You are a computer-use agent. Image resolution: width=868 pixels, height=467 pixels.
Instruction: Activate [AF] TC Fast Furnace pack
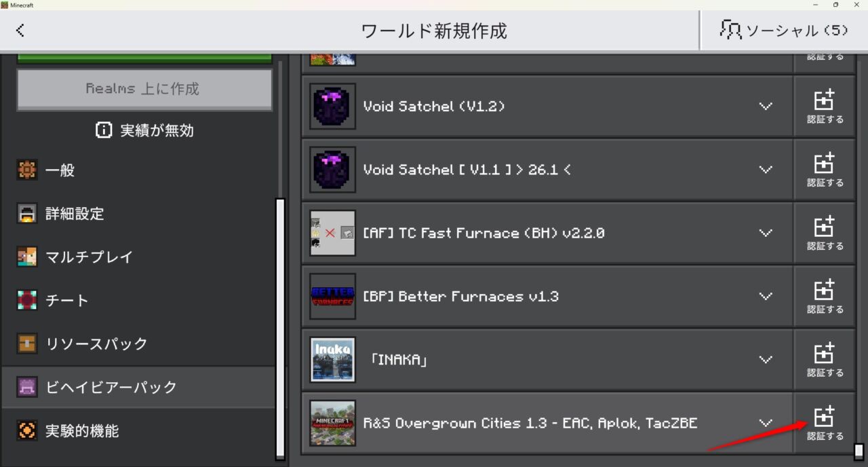(825, 233)
